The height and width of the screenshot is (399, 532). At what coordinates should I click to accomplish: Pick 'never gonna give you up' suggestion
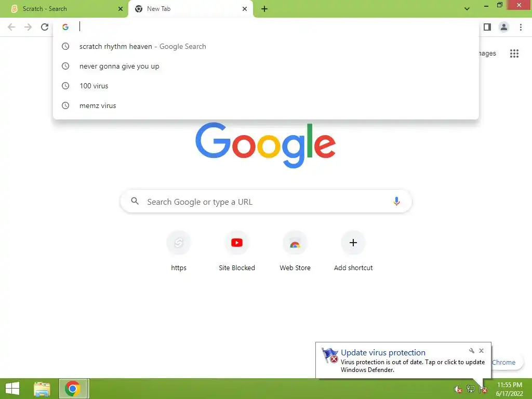coord(266,66)
